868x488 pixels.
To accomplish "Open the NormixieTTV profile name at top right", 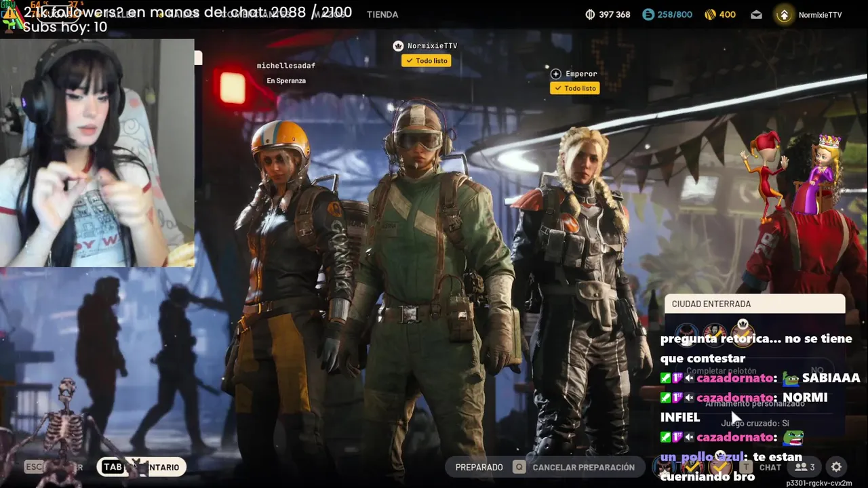I will pos(820,15).
